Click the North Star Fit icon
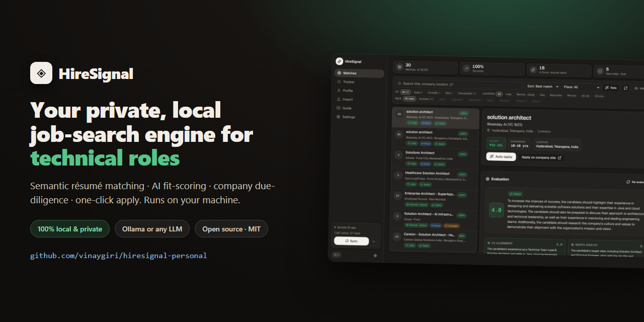 pyautogui.click(x=573, y=245)
